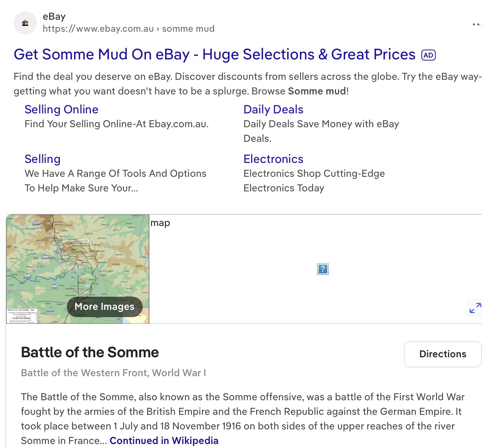Screen dimensions: 482x448
Task: Click the 'Battle of the Somme' heading
Action: 90,352
